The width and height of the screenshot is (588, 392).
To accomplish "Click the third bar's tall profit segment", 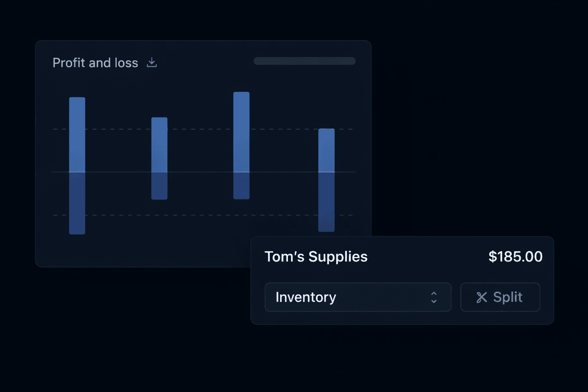I will (x=241, y=132).
